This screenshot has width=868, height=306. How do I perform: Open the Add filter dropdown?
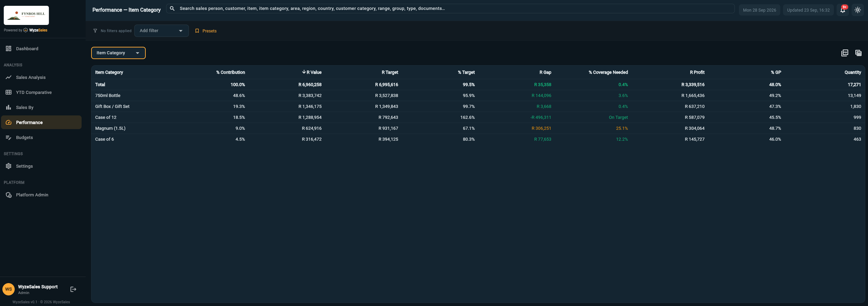point(161,31)
